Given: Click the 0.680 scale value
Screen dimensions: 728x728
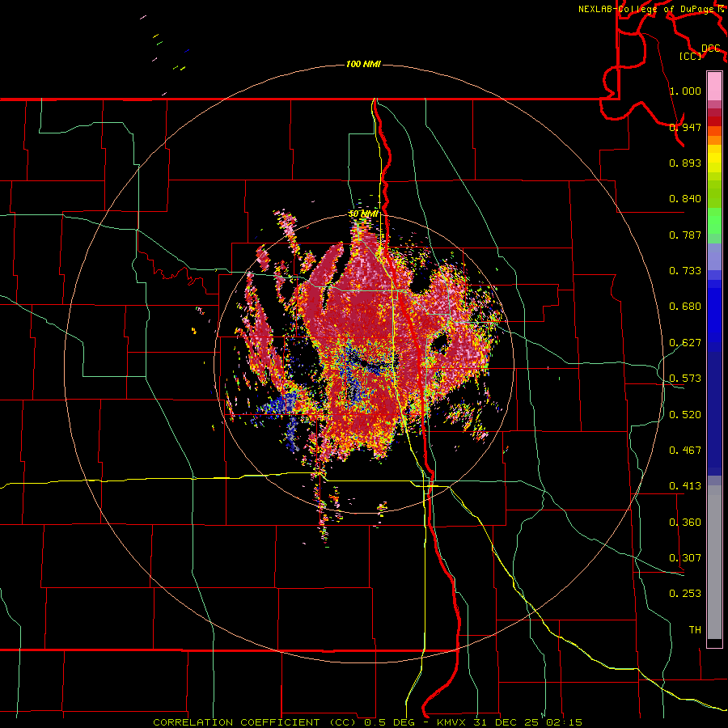Looking at the screenshot, I should pos(685,307).
